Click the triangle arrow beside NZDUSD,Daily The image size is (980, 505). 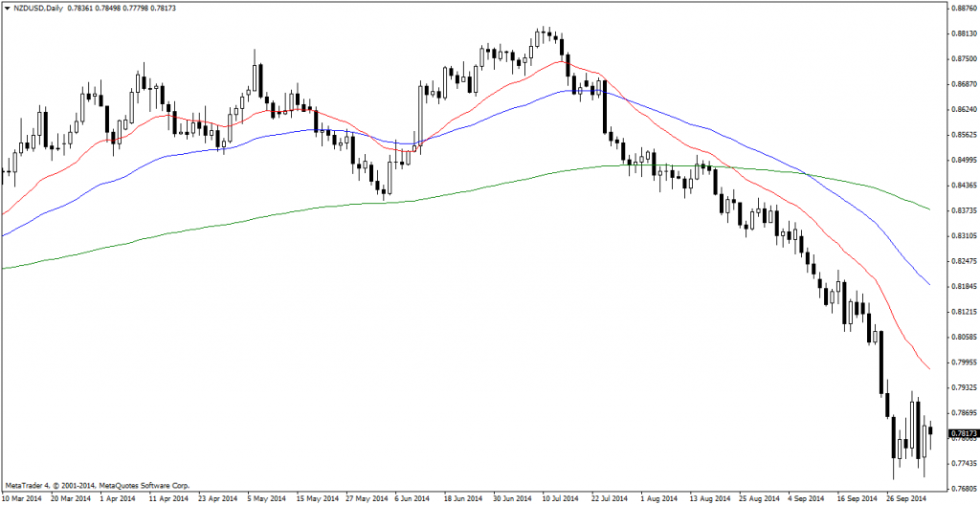click(8, 9)
